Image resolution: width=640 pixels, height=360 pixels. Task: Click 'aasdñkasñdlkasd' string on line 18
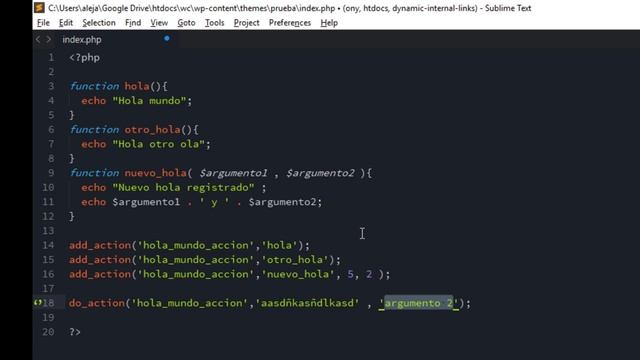[307, 303]
